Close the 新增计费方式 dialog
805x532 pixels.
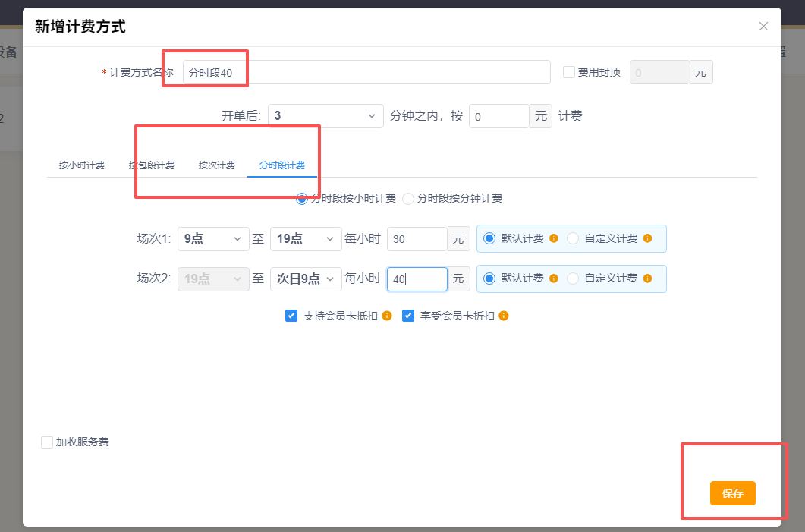[763, 27]
